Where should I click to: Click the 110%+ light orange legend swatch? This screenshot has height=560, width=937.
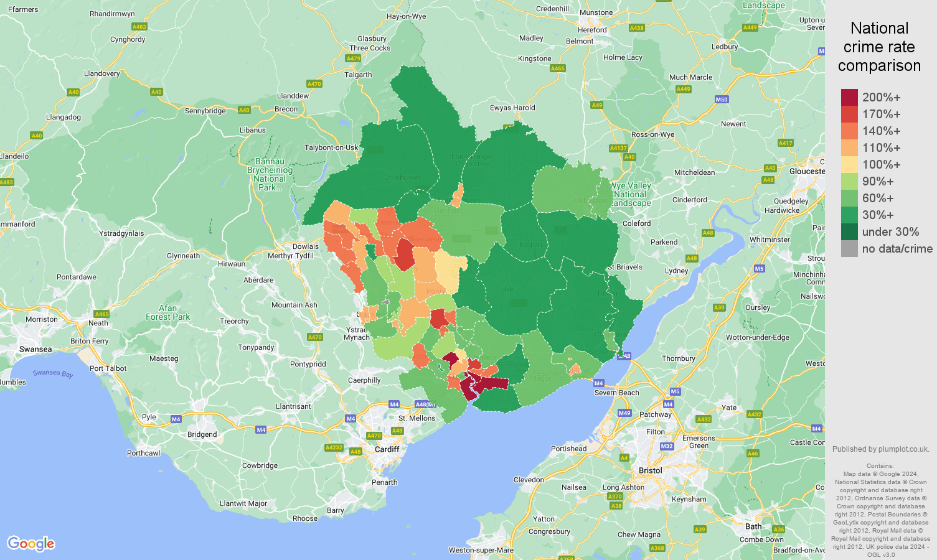pos(849,148)
